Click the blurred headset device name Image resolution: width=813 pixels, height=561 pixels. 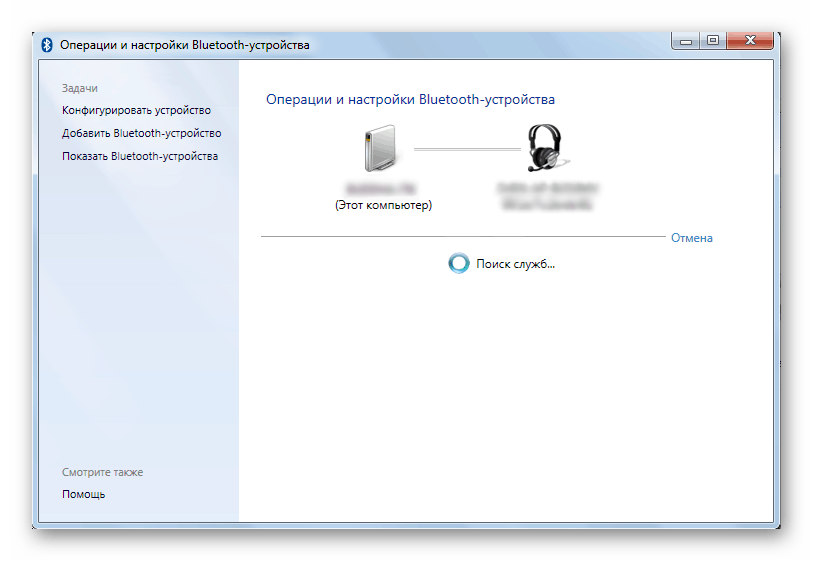point(548,195)
